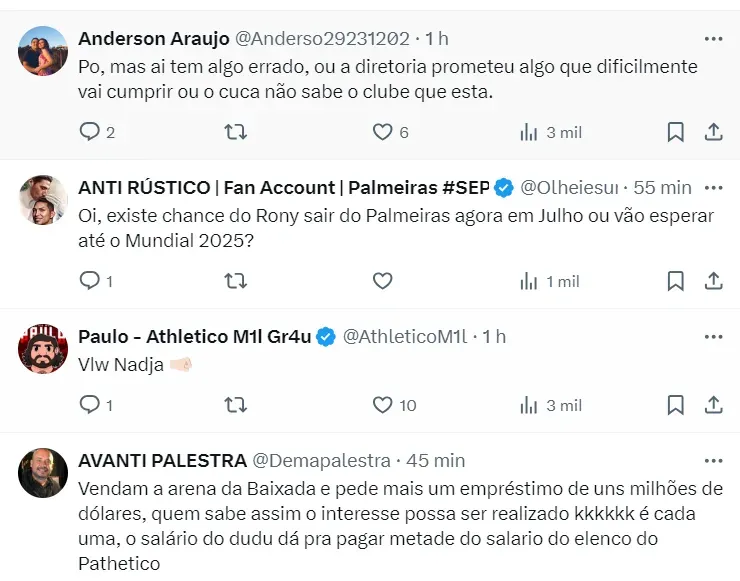Share Anderson Araujo's tweet
This screenshot has width=740, height=581.
pos(714,132)
